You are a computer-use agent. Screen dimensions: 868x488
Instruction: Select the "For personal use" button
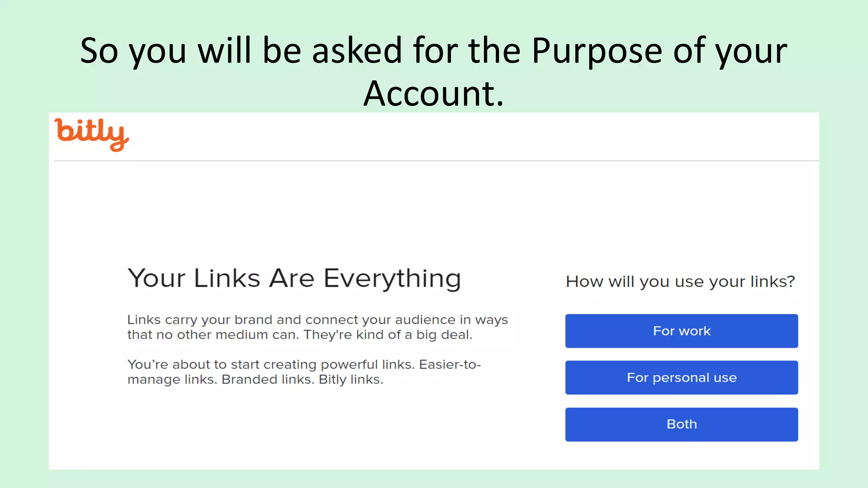(681, 377)
